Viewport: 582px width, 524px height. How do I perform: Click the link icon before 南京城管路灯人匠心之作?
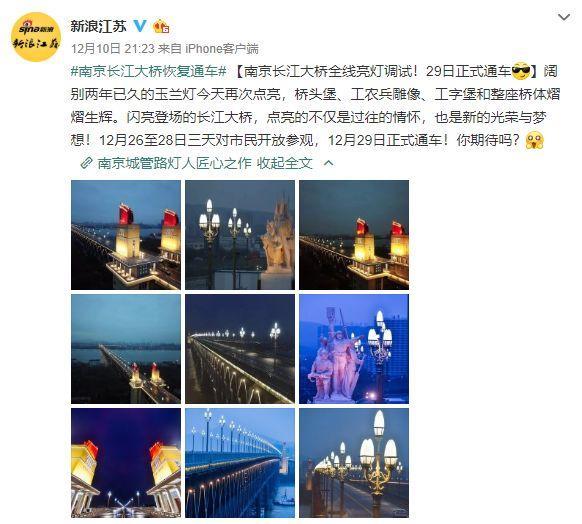pyautogui.click(x=86, y=163)
